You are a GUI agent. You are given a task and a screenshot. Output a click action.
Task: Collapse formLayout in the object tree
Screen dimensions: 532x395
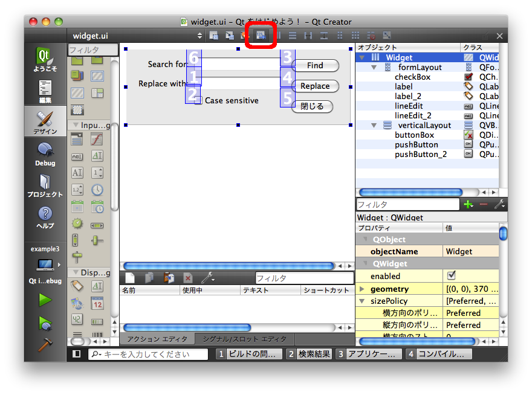375,68
